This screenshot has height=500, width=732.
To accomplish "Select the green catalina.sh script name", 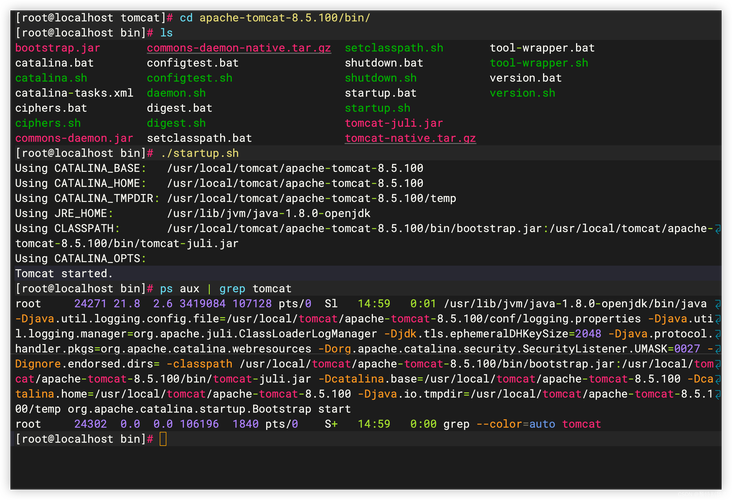I will (x=51, y=78).
